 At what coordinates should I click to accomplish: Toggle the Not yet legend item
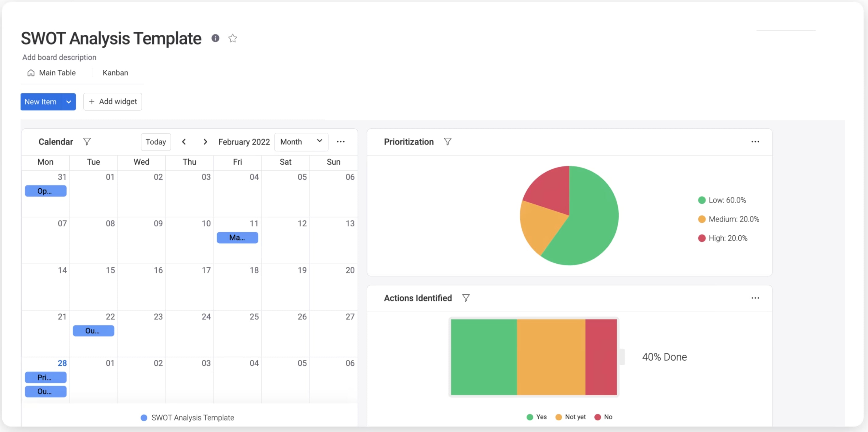(x=571, y=417)
